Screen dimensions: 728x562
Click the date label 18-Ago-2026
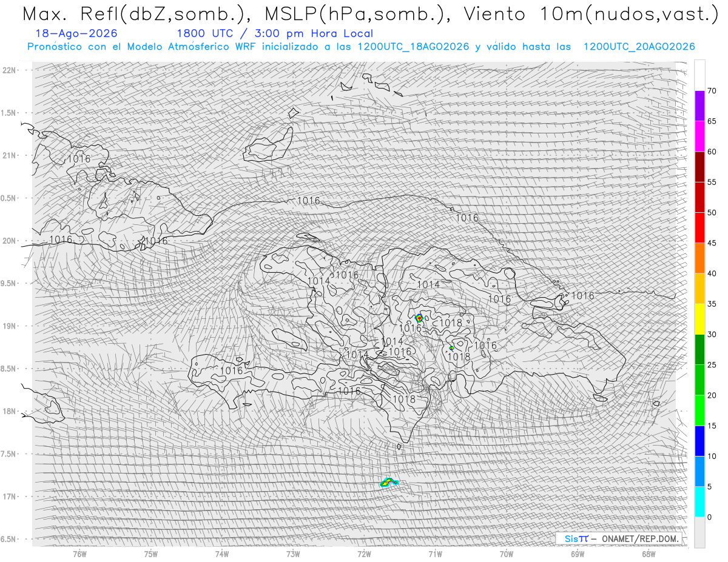point(76,33)
